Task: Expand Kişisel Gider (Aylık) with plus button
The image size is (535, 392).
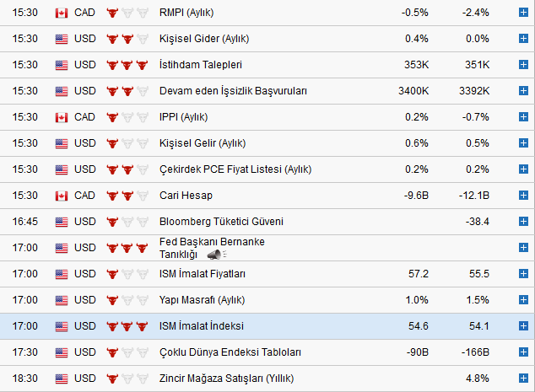Action: pos(524,39)
